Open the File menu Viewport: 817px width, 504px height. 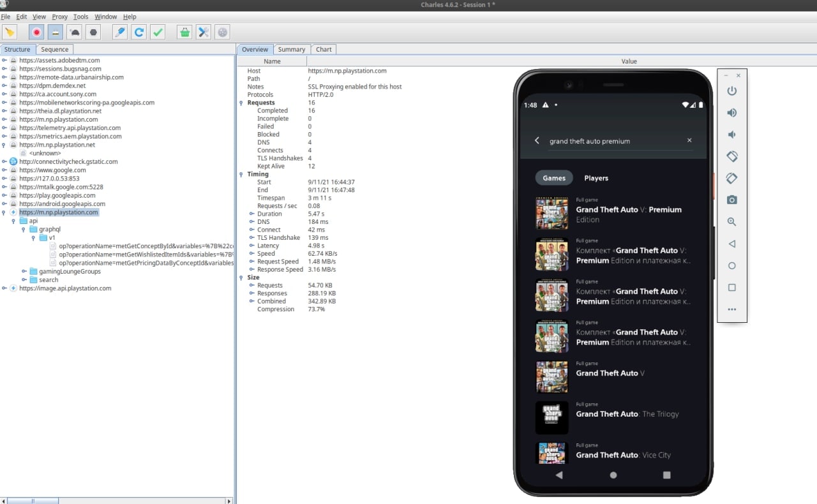6,17
